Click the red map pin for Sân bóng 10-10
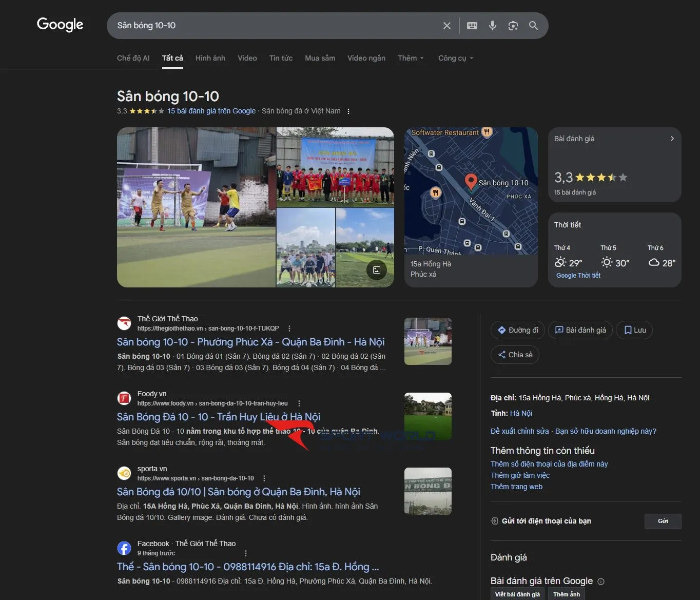Image resolution: width=700 pixels, height=600 pixels. click(x=471, y=181)
